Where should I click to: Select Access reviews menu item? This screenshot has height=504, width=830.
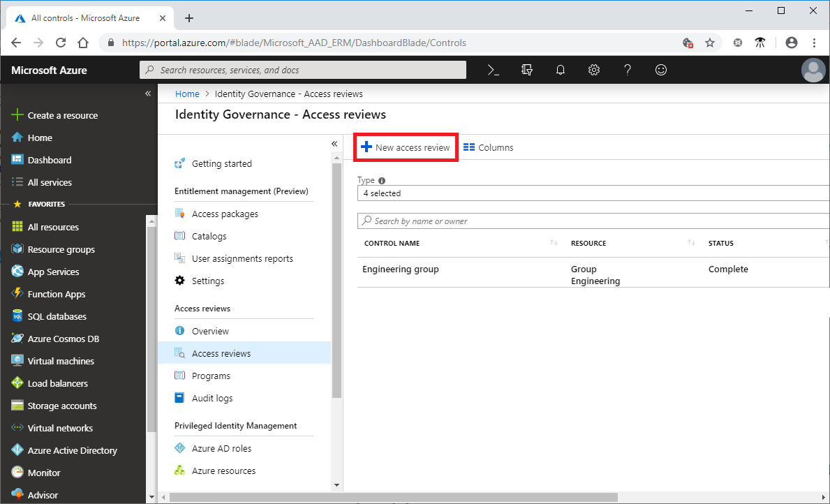[244, 353]
